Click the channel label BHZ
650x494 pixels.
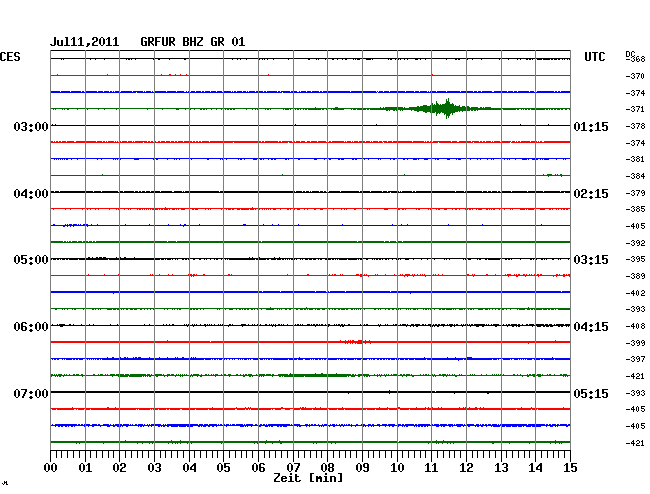[x=193, y=42]
